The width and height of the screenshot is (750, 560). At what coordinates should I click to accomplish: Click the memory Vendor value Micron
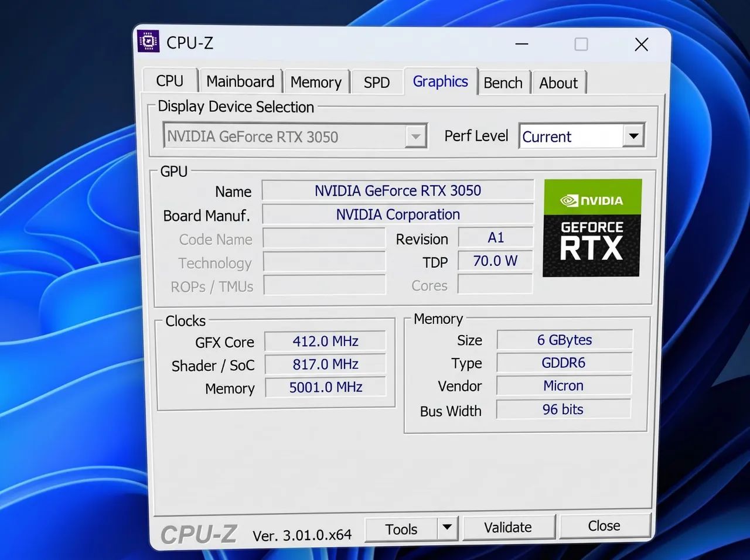point(563,385)
